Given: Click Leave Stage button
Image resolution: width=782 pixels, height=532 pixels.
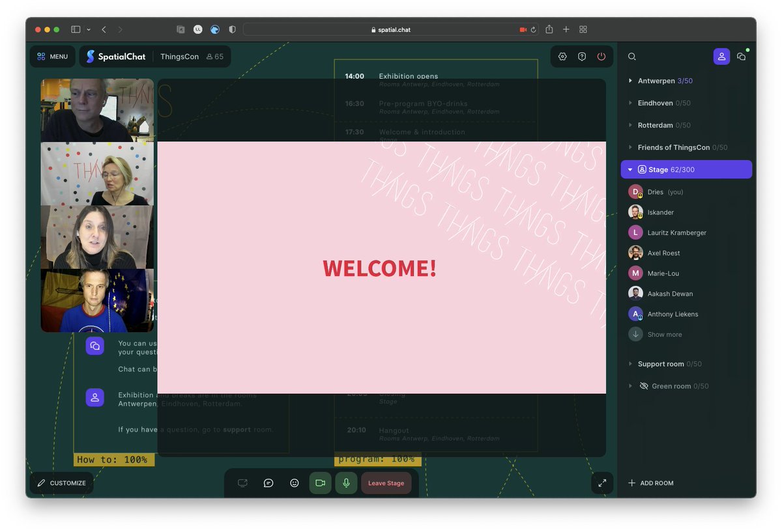Looking at the screenshot, I should tap(386, 483).
